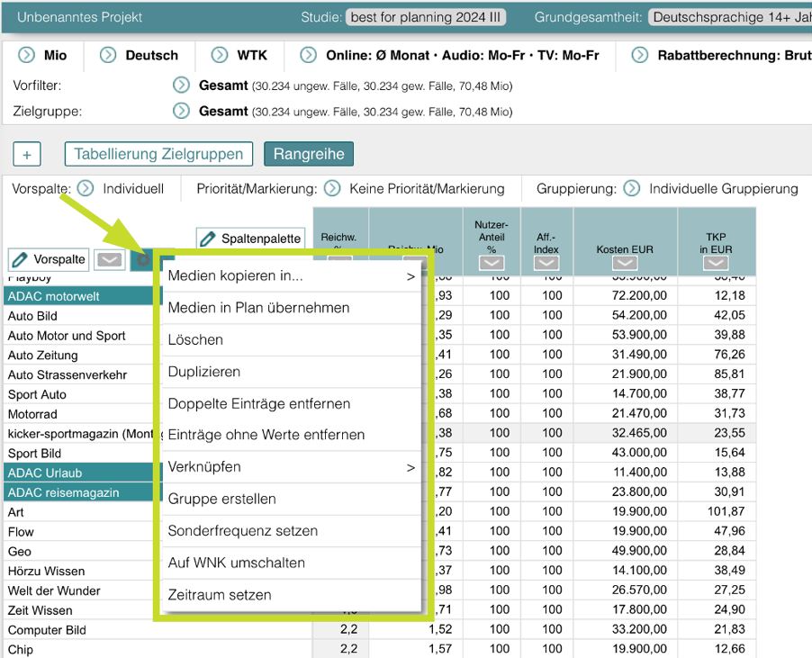
Task: Click the circle arrow icon next to Deutsch
Action: coord(108,55)
